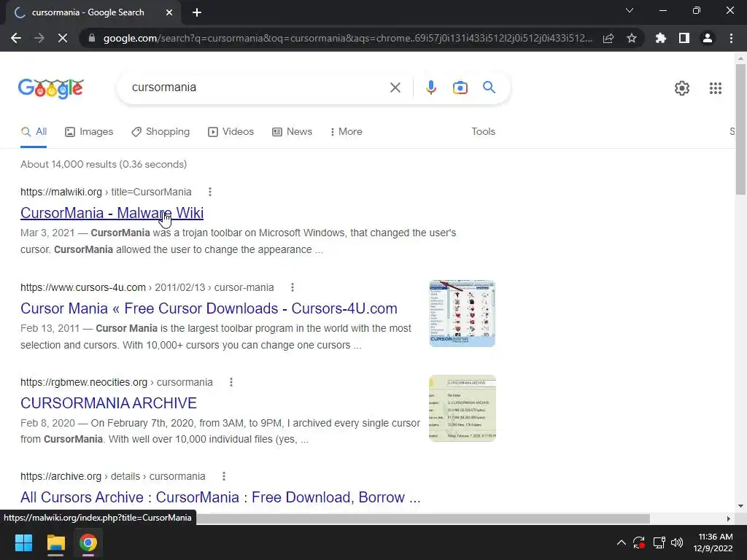Close the cursormania Google Search tab
747x560 pixels.
click(x=169, y=12)
